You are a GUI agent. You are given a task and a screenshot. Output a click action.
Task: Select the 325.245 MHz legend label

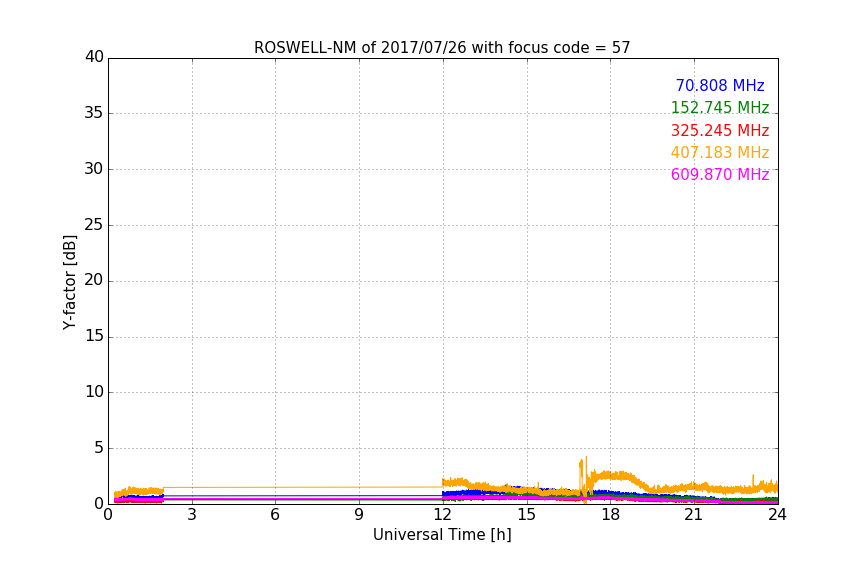click(x=720, y=131)
